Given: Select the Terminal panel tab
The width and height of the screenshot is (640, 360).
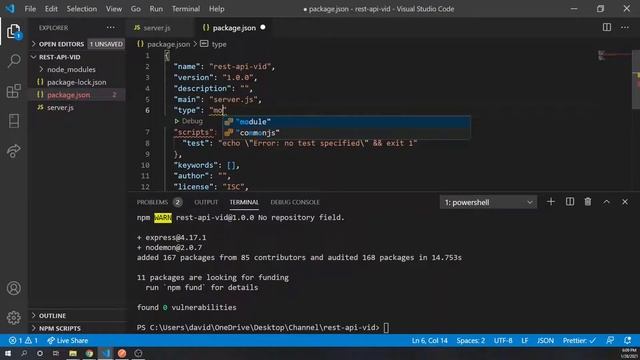Looking at the screenshot, I should pyautogui.click(x=244, y=202).
